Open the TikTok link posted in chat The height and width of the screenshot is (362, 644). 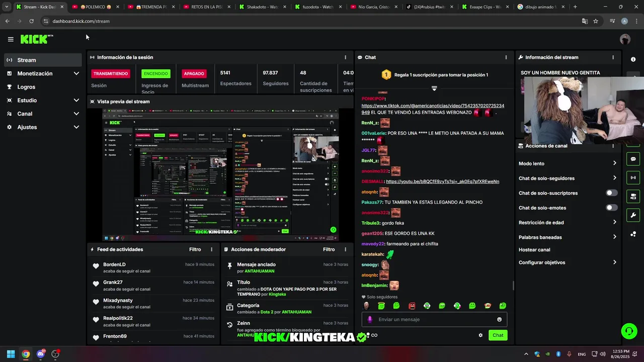coord(433,109)
